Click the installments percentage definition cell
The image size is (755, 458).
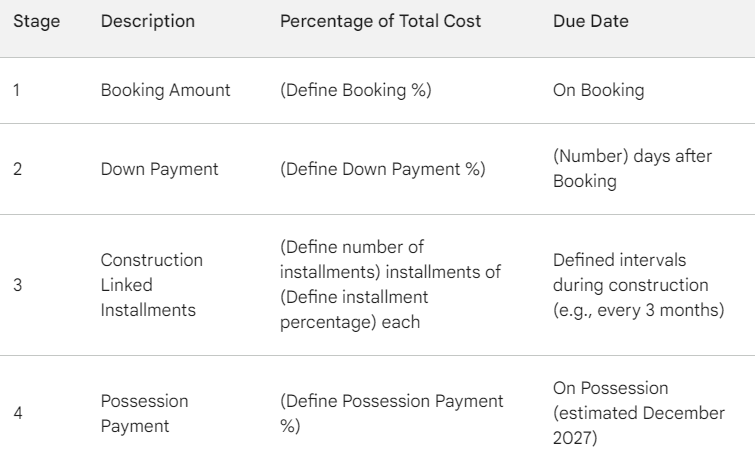tap(391, 285)
